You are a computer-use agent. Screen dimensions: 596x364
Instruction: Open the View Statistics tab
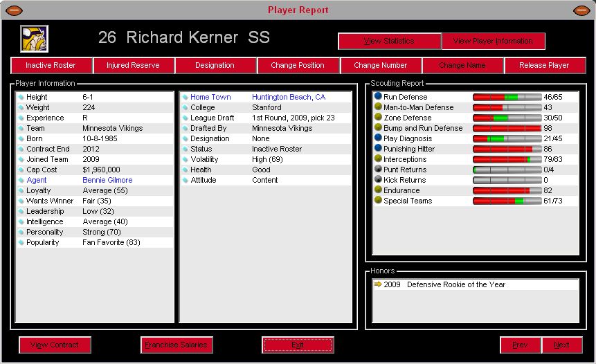click(389, 42)
